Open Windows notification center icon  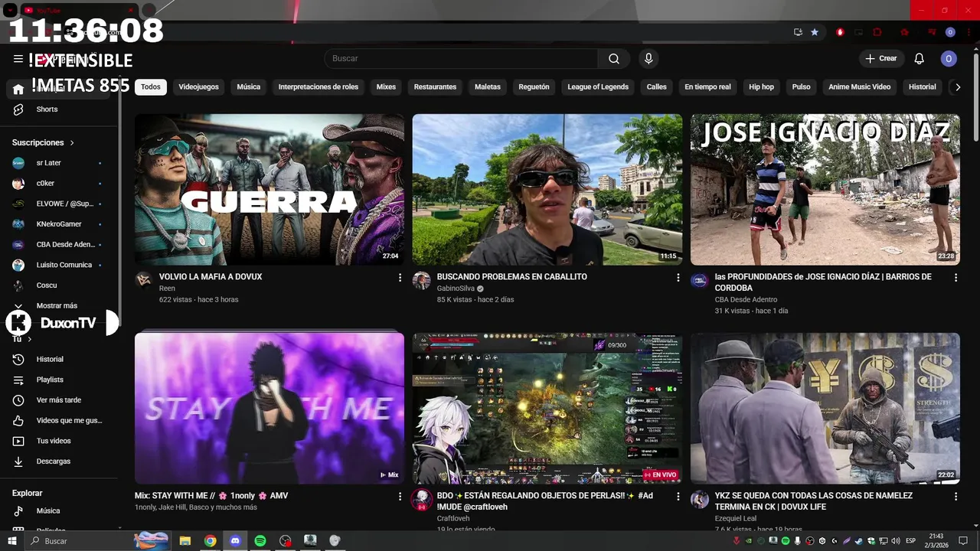[963, 541]
